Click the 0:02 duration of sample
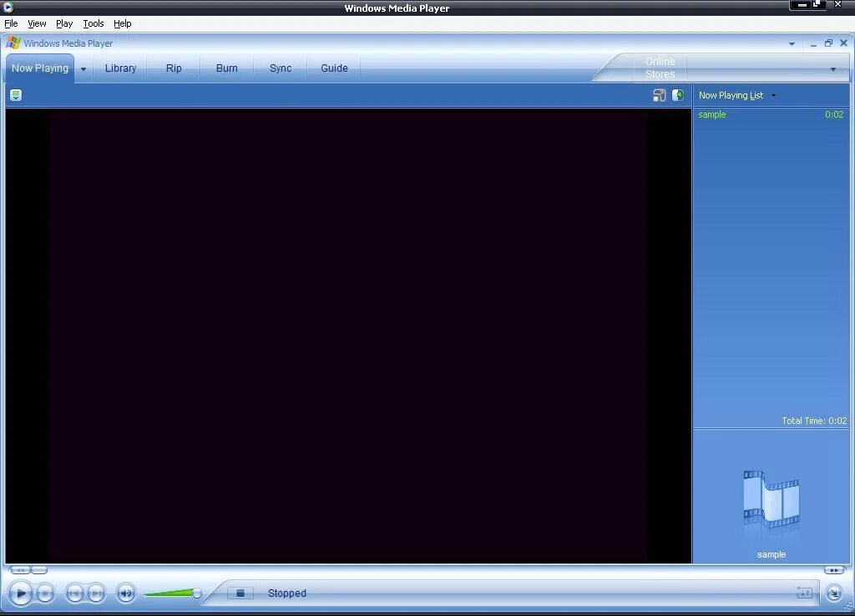855x616 pixels. pos(834,114)
